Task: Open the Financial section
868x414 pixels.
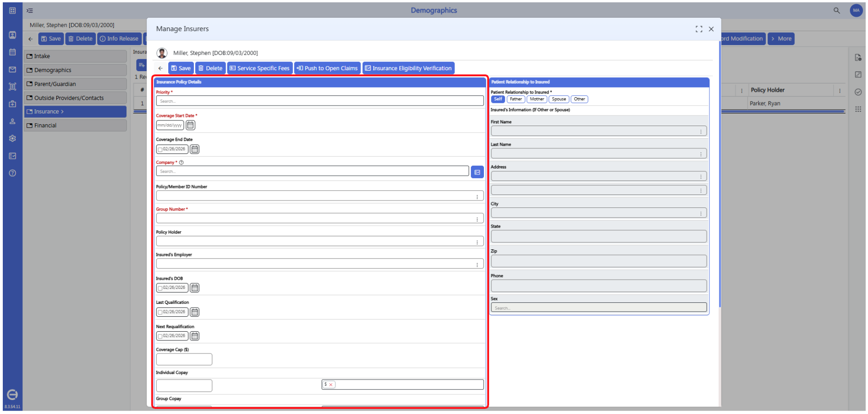Action: point(75,126)
